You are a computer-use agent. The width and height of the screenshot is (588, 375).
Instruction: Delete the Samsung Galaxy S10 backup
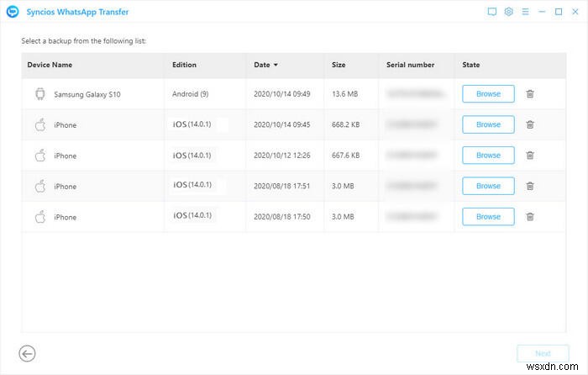click(x=530, y=94)
